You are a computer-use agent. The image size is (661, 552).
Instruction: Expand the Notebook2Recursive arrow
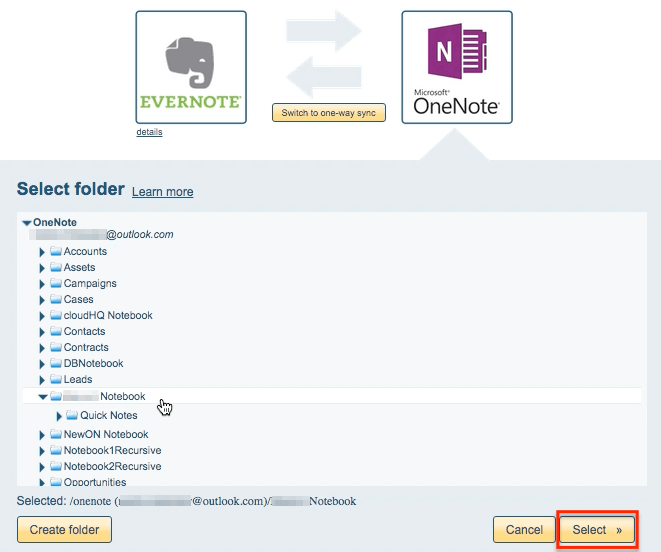point(42,467)
